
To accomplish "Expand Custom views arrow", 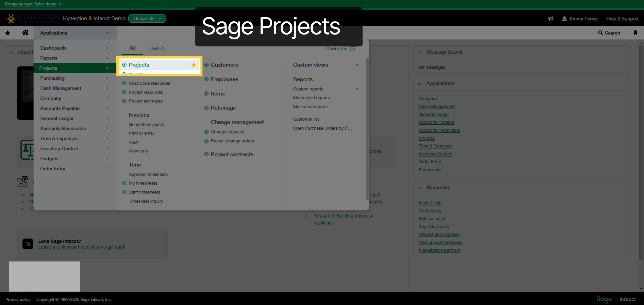I will [357, 65].
